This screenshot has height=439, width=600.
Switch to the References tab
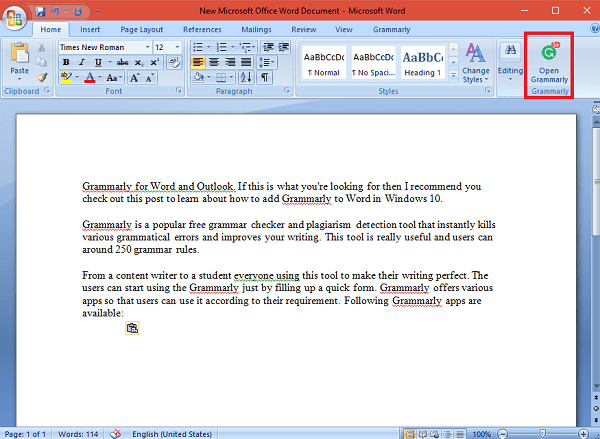tap(202, 29)
